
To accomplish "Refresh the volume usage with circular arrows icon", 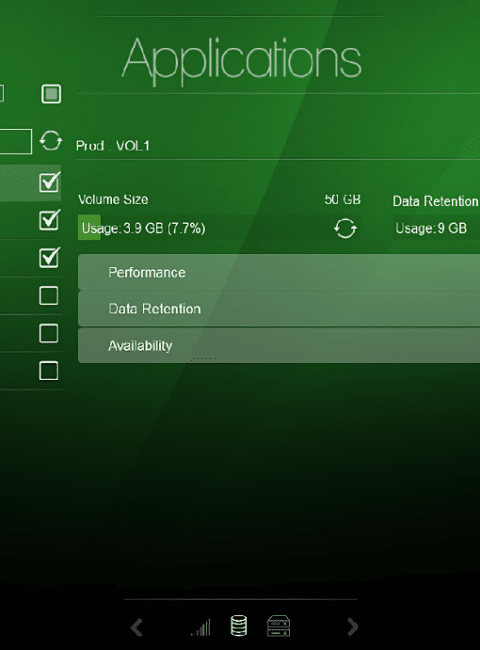I will click(x=345, y=228).
